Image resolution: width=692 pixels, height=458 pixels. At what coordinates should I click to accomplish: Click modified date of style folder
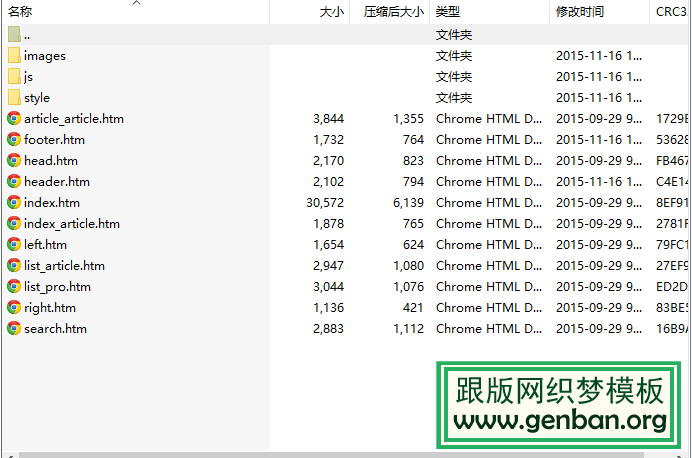(x=599, y=98)
